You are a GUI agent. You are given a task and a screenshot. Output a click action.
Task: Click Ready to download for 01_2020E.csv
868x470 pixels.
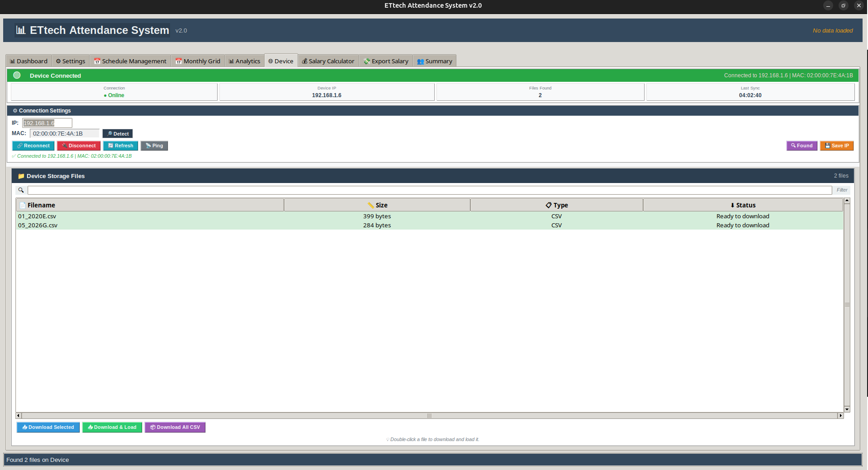pos(743,216)
